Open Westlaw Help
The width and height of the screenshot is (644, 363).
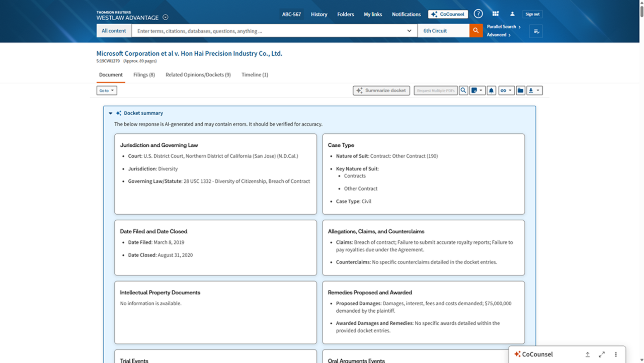pyautogui.click(x=478, y=14)
